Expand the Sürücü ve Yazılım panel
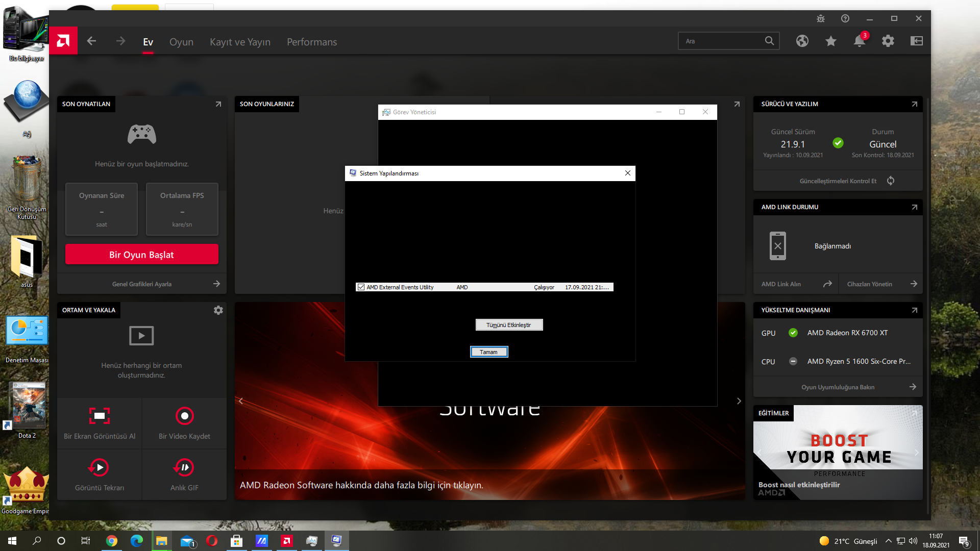The height and width of the screenshot is (551, 980). (914, 104)
